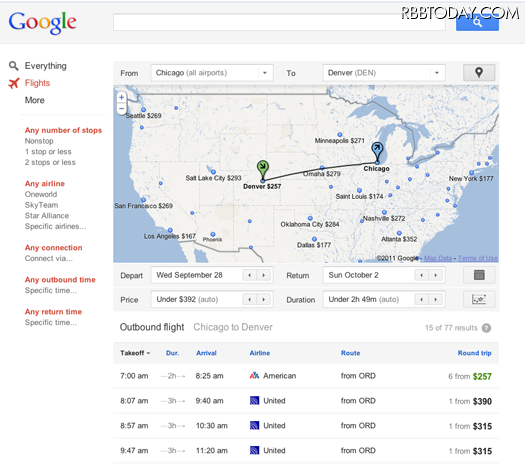Image resolution: width=525 pixels, height=468 pixels.
Task: Sort by the Route column
Action: (351, 353)
